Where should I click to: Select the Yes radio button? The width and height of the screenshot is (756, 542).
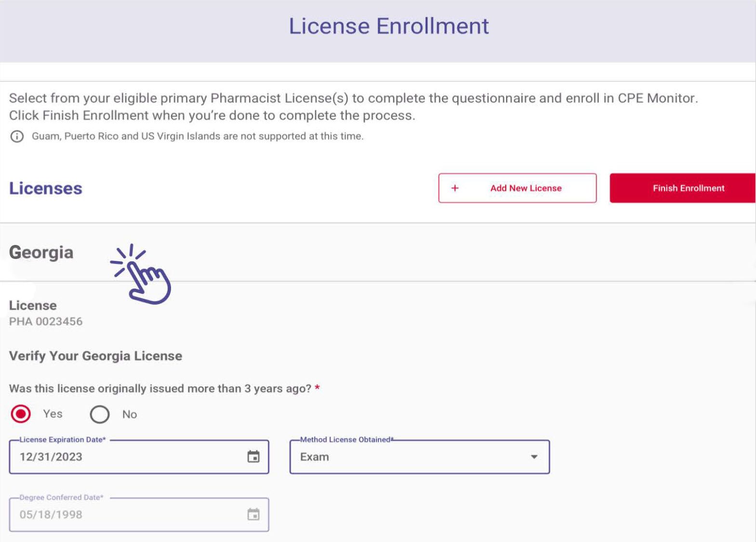[x=21, y=414]
